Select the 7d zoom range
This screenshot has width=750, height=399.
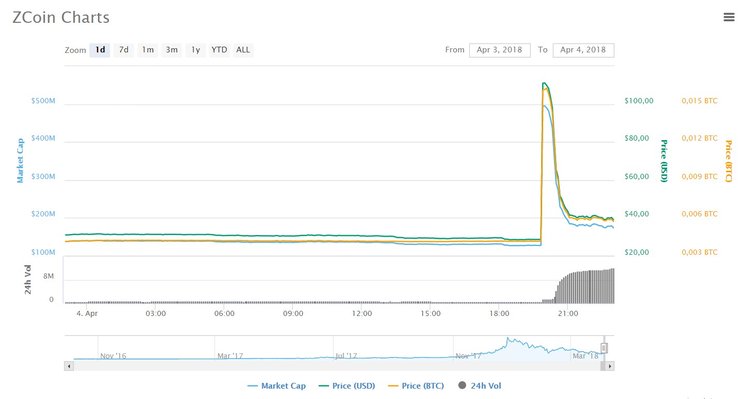pos(124,50)
